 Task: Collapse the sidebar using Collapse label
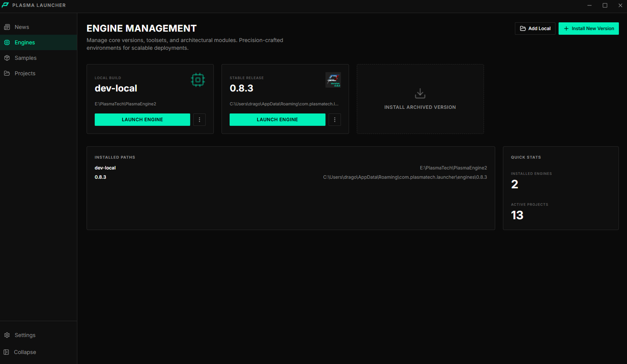tap(25, 352)
